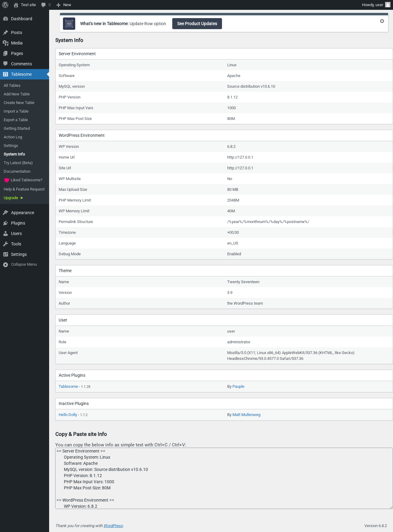Open the Action Log submenu item
The width and height of the screenshot is (393, 532).
(x=13, y=137)
